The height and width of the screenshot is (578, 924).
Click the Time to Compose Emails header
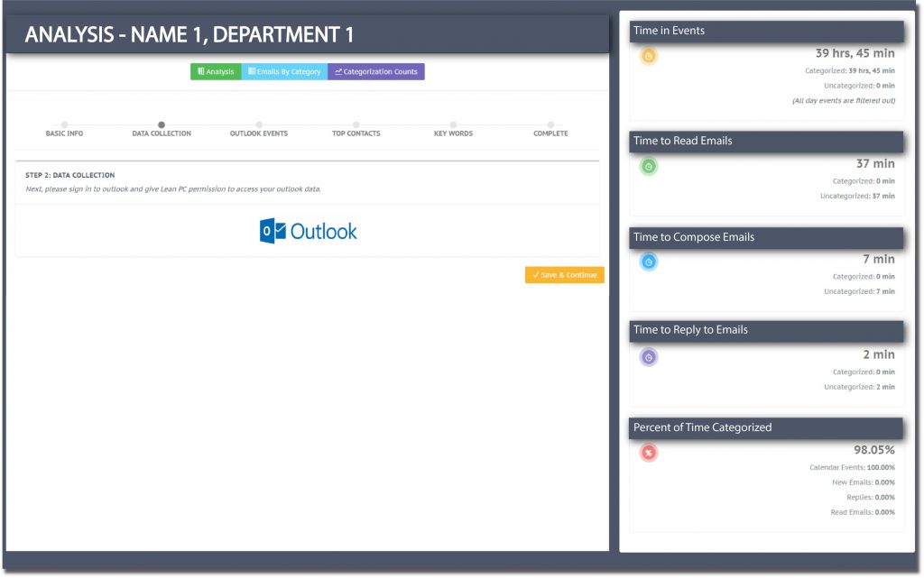pos(766,238)
